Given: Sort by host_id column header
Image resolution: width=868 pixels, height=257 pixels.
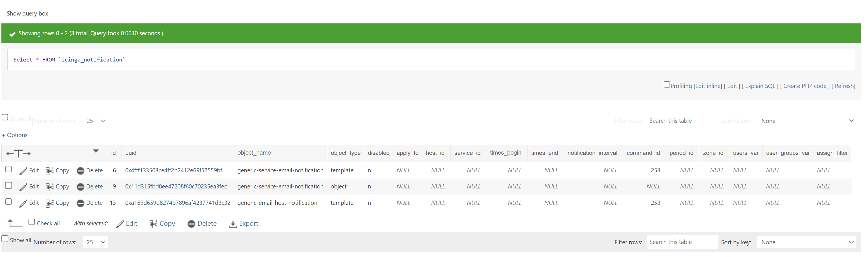Looking at the screenshot, I should pyautogui.click(x=435, y=153).
